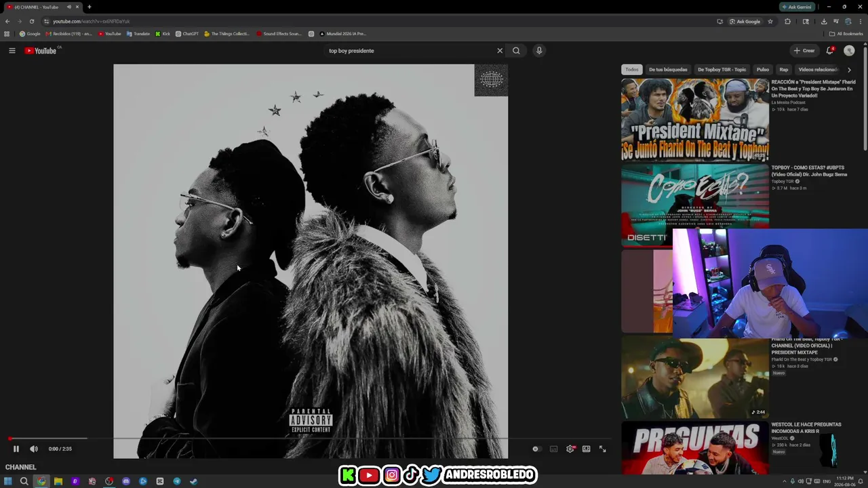Click the browser address bar
The image size is (868, 488).
coord(380,21)
